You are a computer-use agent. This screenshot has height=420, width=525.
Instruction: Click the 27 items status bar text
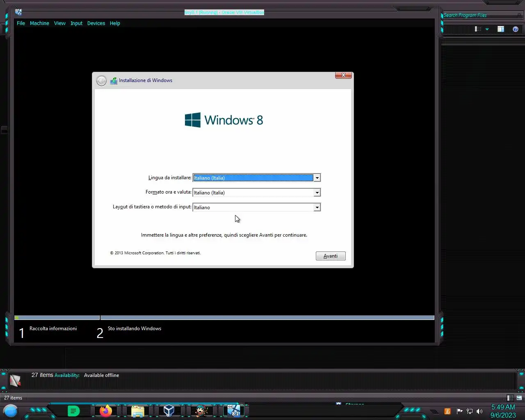pos(13,398)
